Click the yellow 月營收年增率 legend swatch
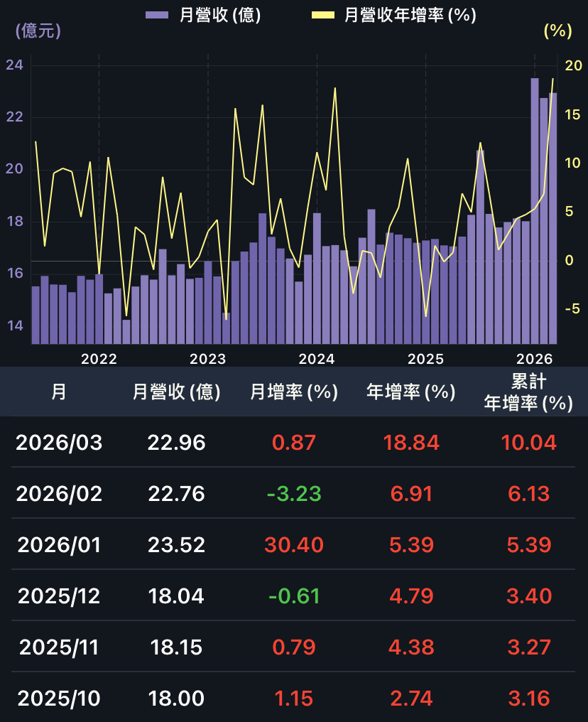 point(323,15)
